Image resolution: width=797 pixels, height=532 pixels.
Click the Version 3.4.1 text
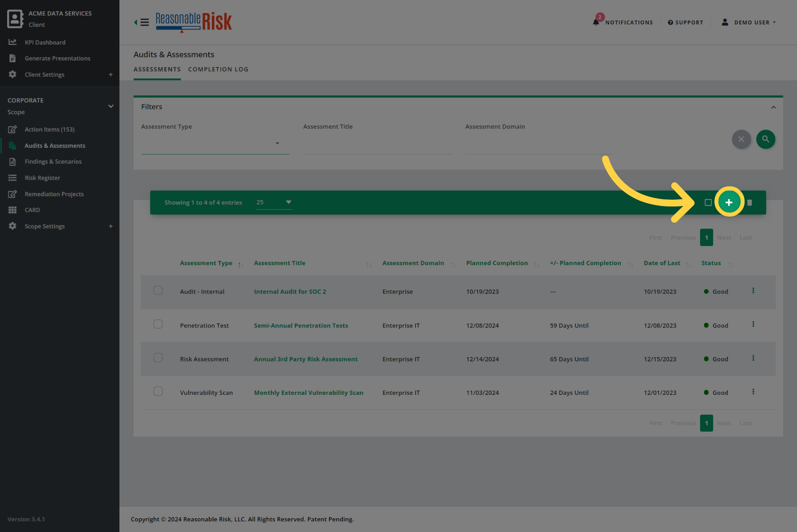click(x=26, y=519)
